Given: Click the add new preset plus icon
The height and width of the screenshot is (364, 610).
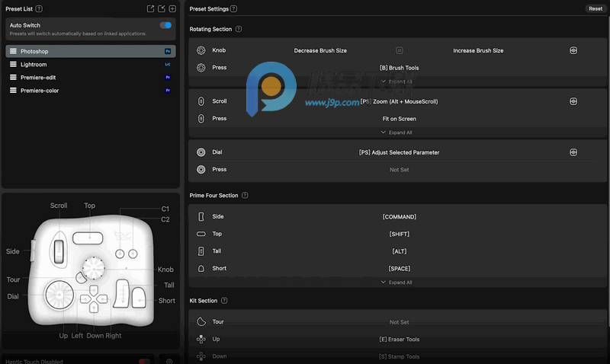Looking at the screenshot, I should coord(172,8).
